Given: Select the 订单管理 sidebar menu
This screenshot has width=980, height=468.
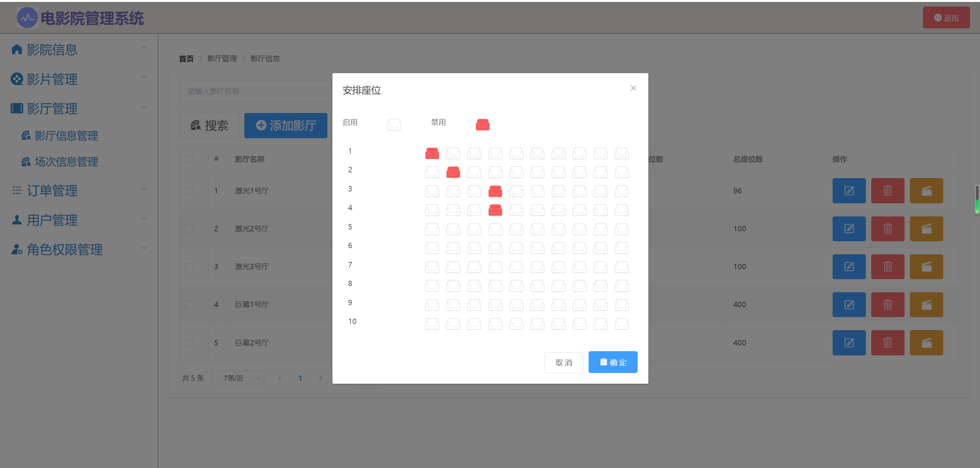Looking at the screenshot, I should [52, 190].
